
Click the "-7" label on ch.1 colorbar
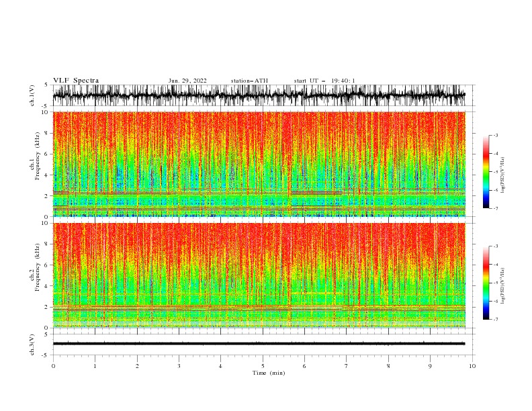click(496, 209)
